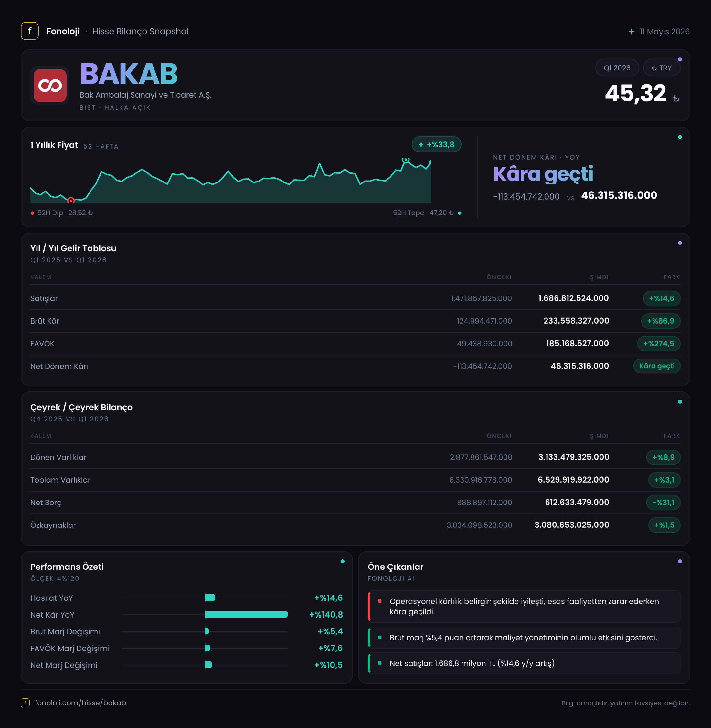Click the Brüt Marj Değişimi +%5,4 value
The height and width of the screenshot is (728, 711).
click(x=330, y=631)
